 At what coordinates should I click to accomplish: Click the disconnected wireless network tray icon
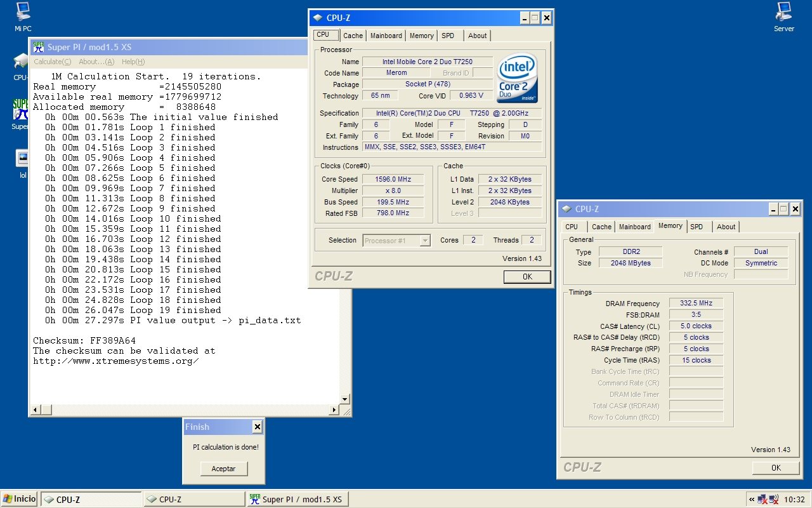pyautogui.click(x=774, y=499)
